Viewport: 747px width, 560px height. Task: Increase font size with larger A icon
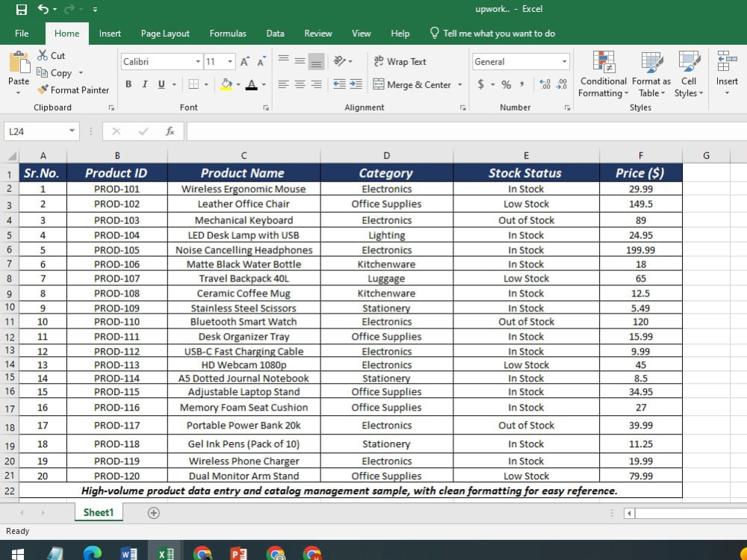[x=245, y=61]
